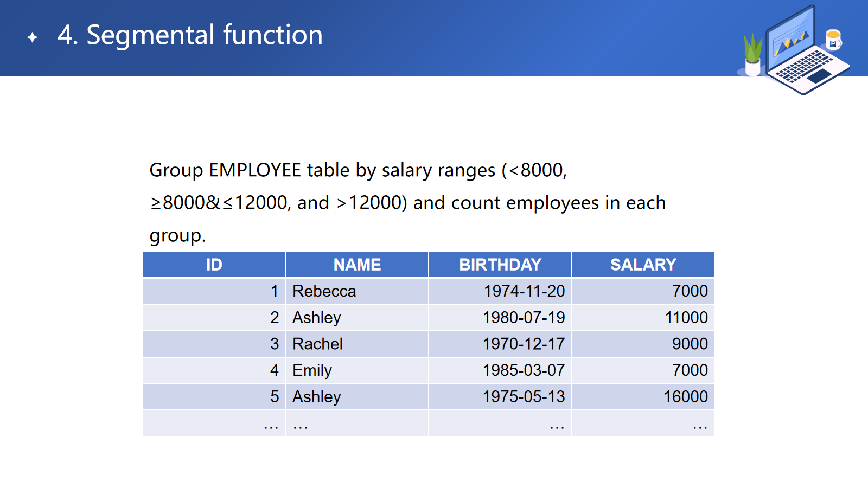868x488 pixels.
Task: Click the slide title '4. Segmental function'
Action: point(190,35)
